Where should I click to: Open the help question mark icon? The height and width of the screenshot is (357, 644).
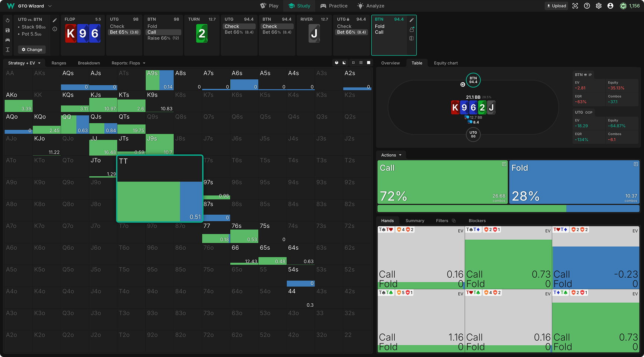[x=587, y=6]
